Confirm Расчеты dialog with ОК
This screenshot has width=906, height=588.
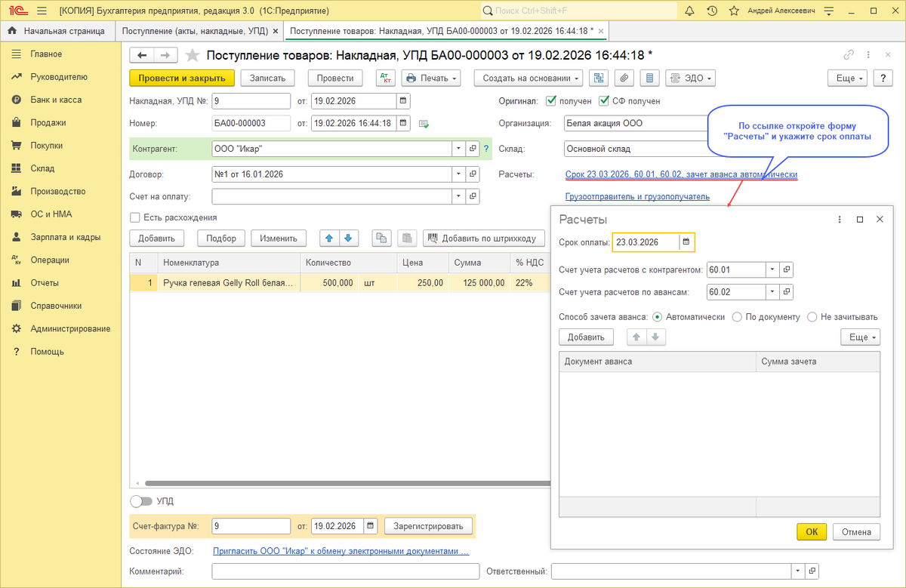(x=812, y=531)
